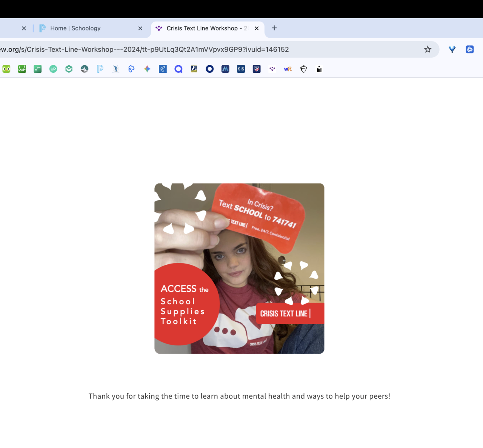Click the Access School Supplies Toolkit image
483x448 pixels.
click(239, 268)
